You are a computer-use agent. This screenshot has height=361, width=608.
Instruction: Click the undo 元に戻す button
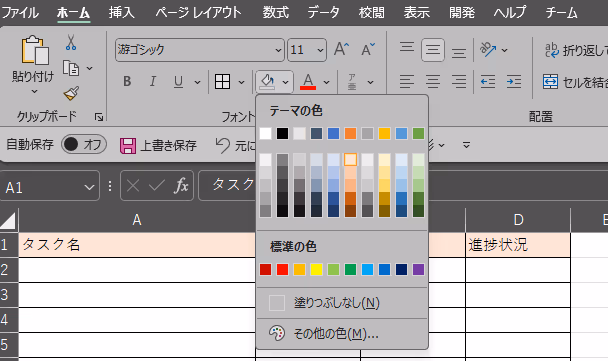tap(235, 145)
